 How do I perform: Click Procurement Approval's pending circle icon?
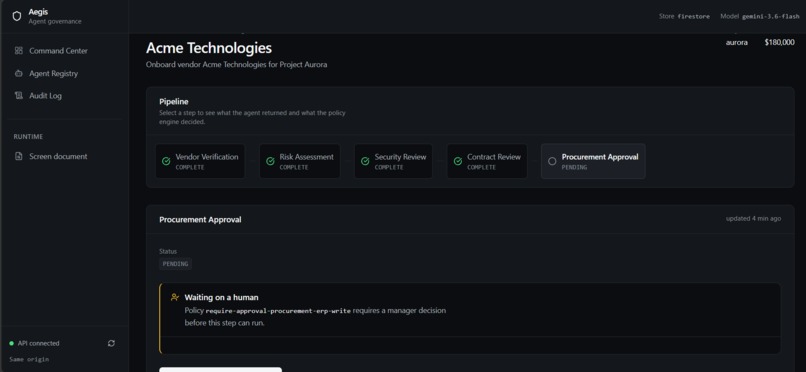tap(552, 161)
